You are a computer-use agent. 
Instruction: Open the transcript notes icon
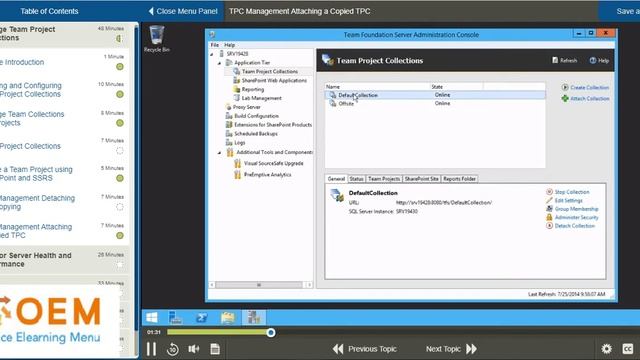click(x=215, y=349)
